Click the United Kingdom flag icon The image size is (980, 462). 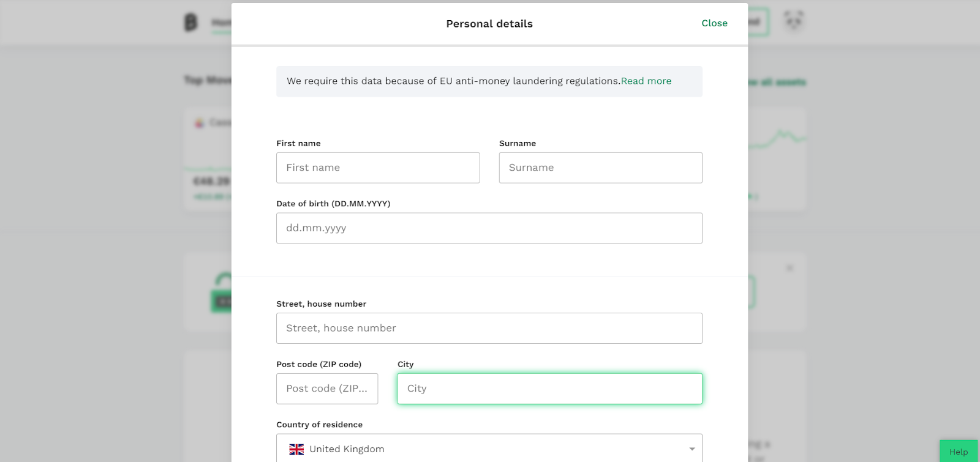click(x=296, y=449)
